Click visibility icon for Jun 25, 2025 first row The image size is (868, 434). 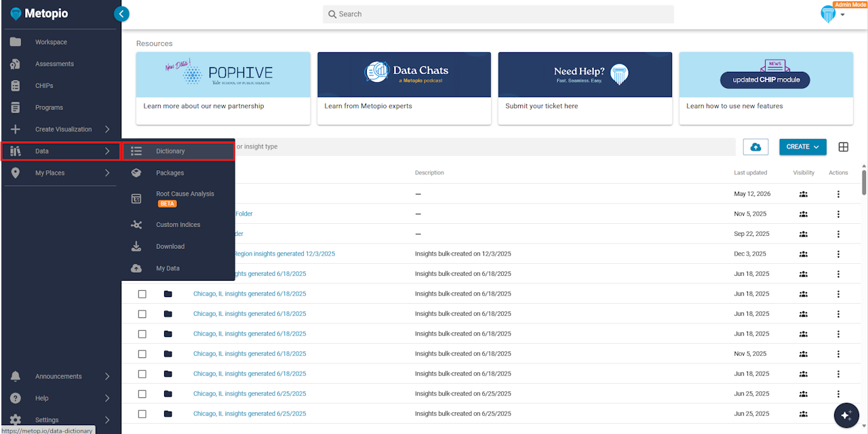click(x=804, y=394)
